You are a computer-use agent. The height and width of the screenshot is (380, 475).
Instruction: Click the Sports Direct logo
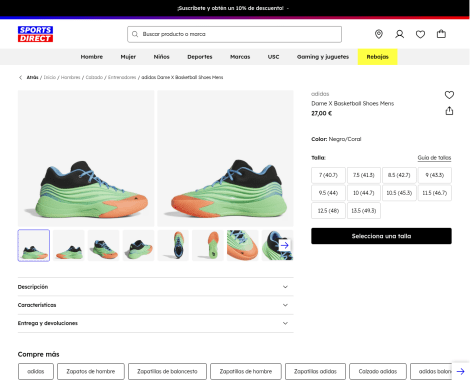35,34
